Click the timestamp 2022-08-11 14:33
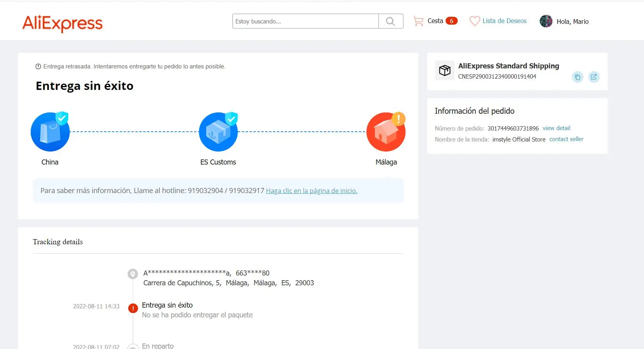The width and height of the screenshot is (644, 349). pos(96,306)
